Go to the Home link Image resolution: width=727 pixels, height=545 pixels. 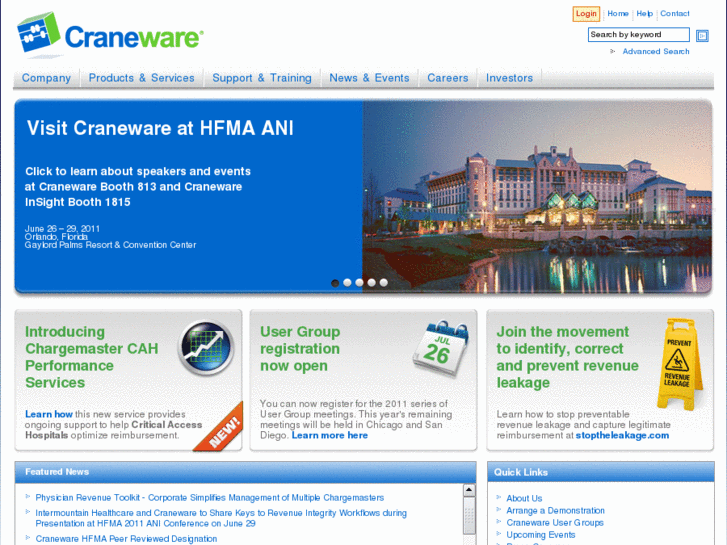pos(618,14)
